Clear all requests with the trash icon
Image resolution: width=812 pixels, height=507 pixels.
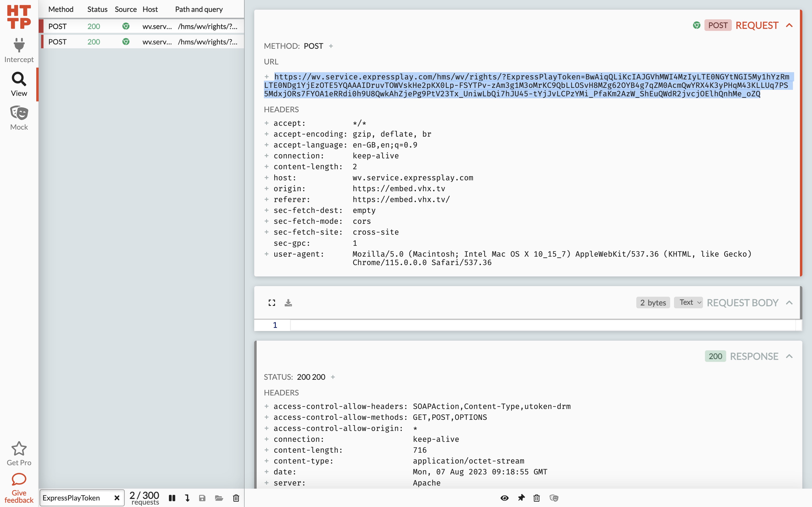236,498
